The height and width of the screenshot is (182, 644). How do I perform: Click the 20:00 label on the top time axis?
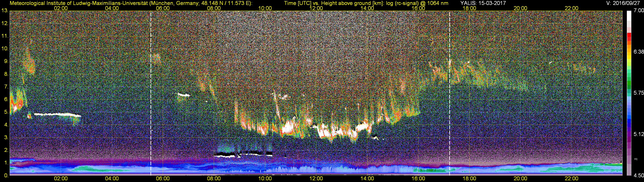pyautogui.click(x=521, y=8)
